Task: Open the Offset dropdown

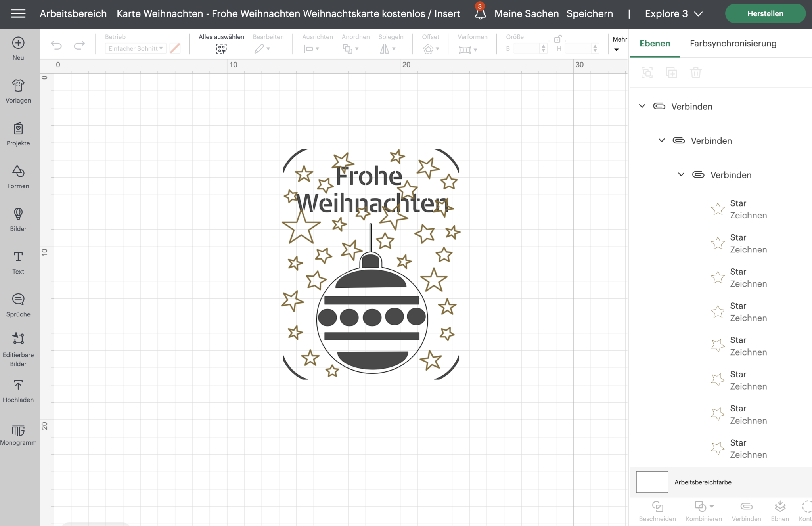Action: (431, 49)
